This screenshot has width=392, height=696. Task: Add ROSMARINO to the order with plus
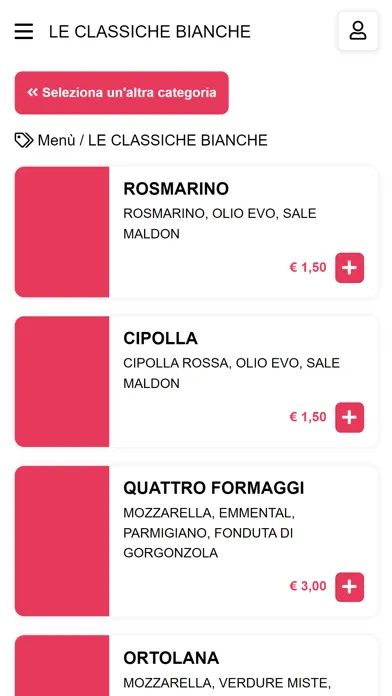point(349,268)
